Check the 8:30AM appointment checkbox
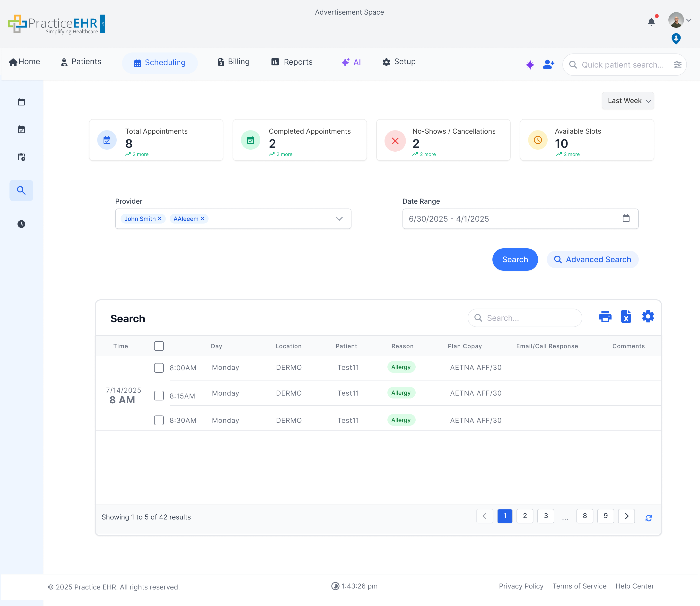The width and height of the screenshot is (700, 606). click(159, 420)
